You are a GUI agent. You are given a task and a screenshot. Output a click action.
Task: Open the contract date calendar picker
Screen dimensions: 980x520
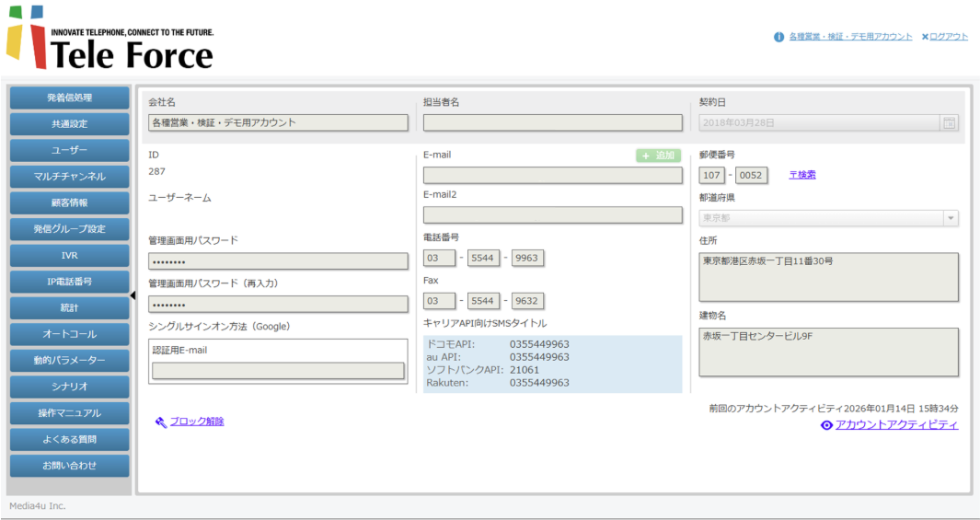[x=949, y=122]
